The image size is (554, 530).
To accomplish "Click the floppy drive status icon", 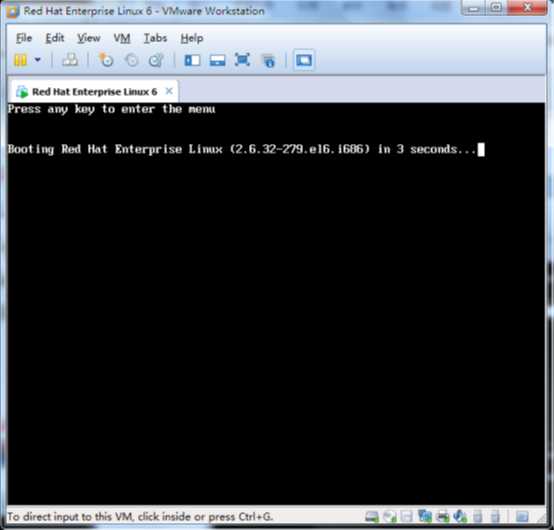I will (407, 517).
